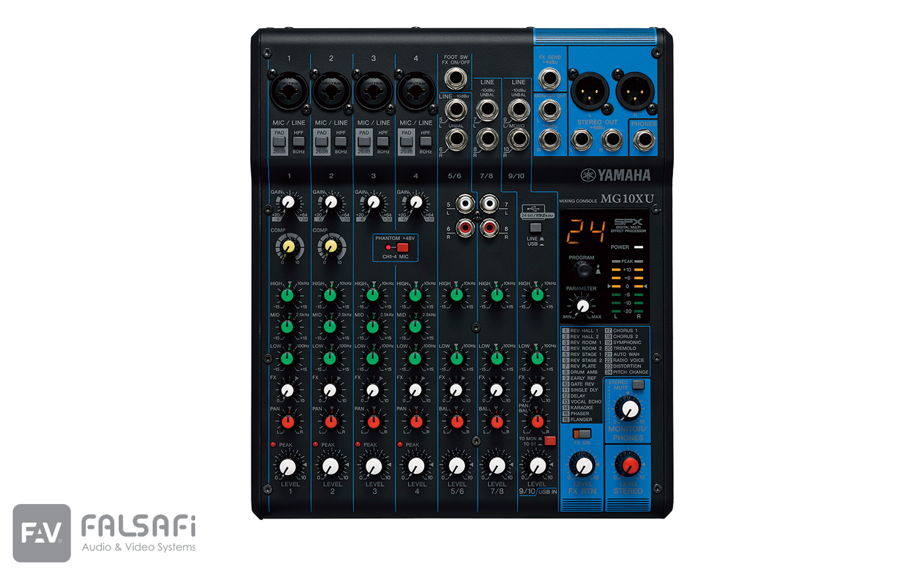This screenshot has width=924, height=578.
Task: Click the stereo level meter LEDs
Action: coord(627,287)
